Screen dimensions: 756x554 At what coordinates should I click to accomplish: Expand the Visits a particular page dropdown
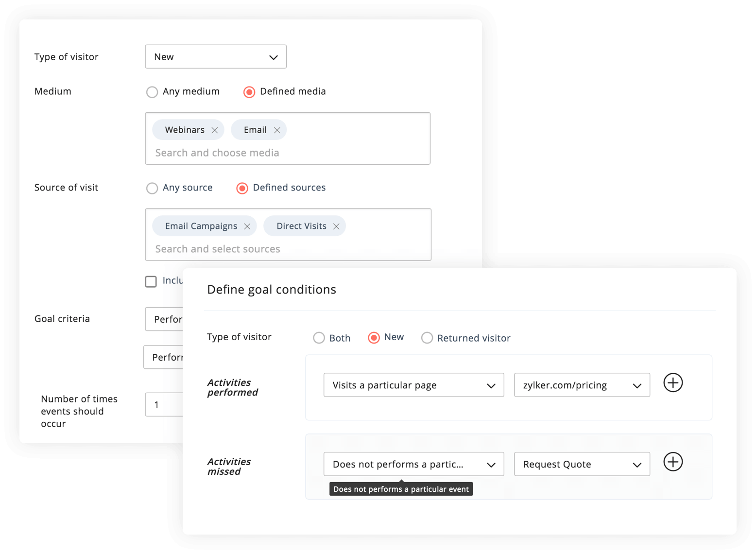coord(413,385)
